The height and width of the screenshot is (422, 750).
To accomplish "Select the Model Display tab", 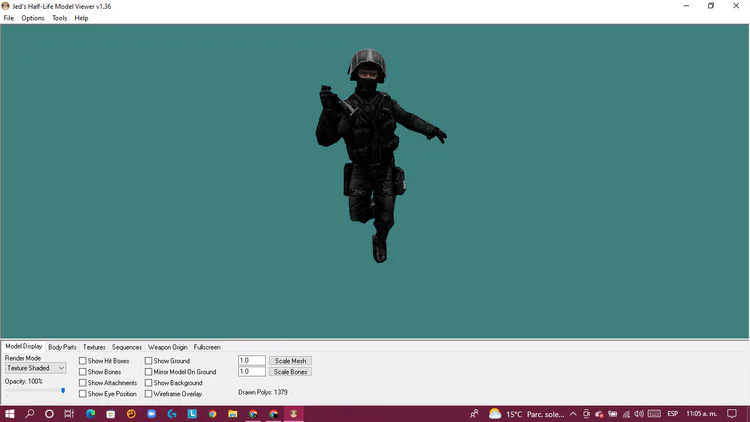I will 23,346.
